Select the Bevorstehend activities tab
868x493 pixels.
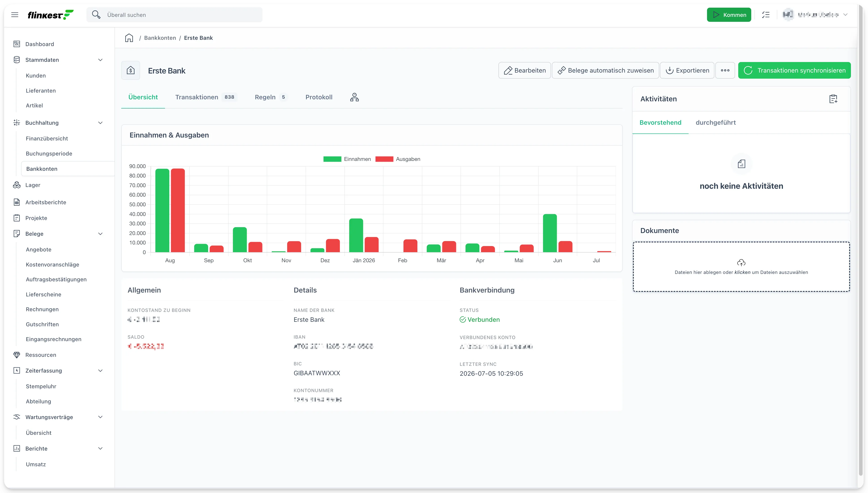pyautogui.click(x=660, y=122)
